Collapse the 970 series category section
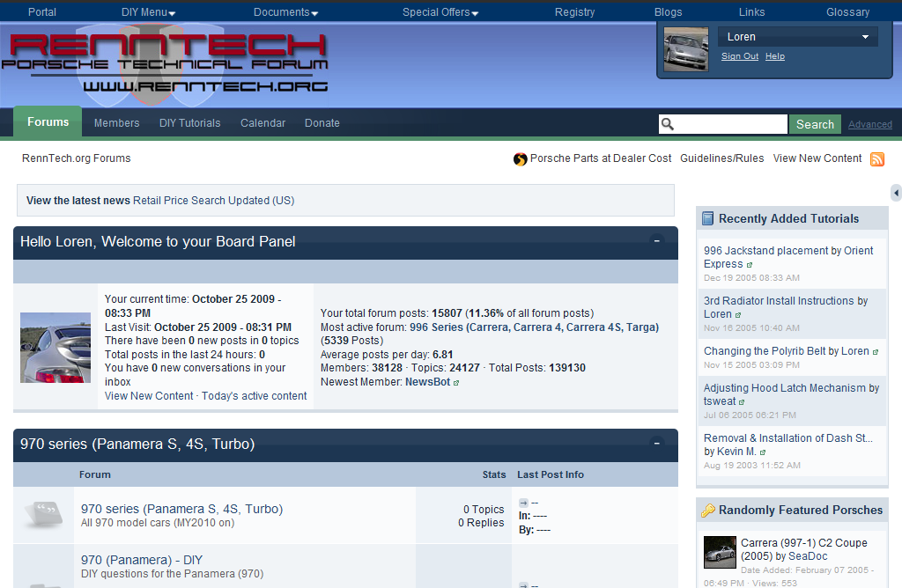902x588 pixels. click(x=656, y=443)
